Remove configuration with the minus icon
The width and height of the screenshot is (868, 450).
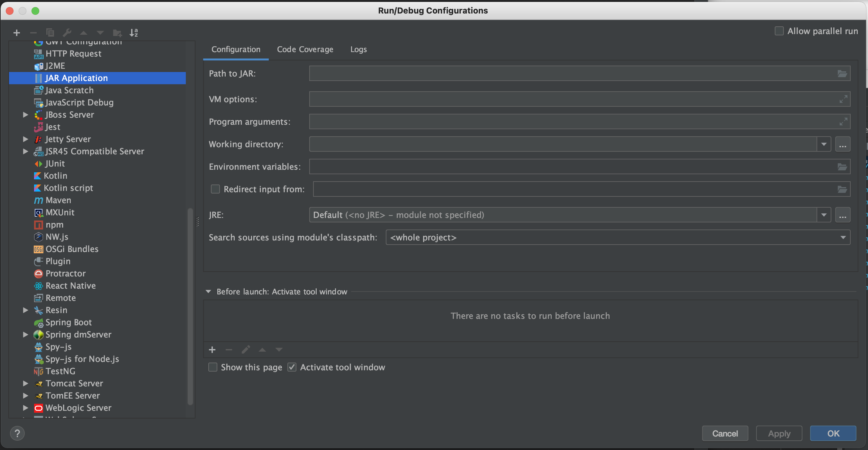pos(33,33)
